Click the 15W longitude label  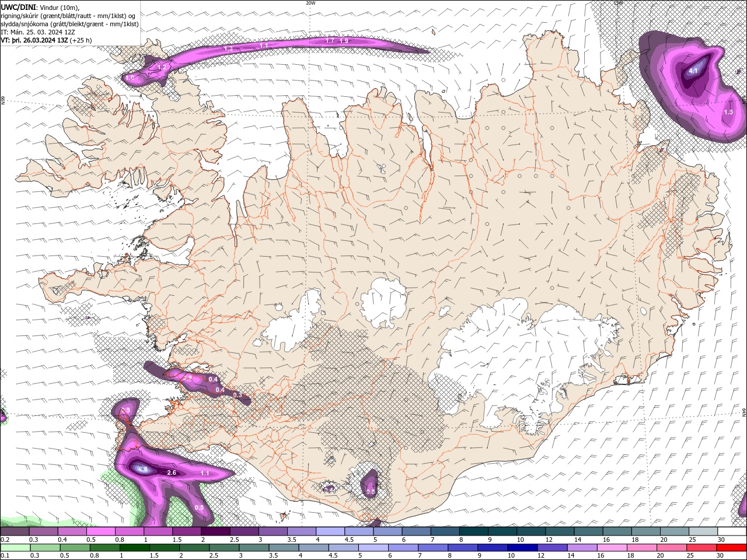coord(619,3)
